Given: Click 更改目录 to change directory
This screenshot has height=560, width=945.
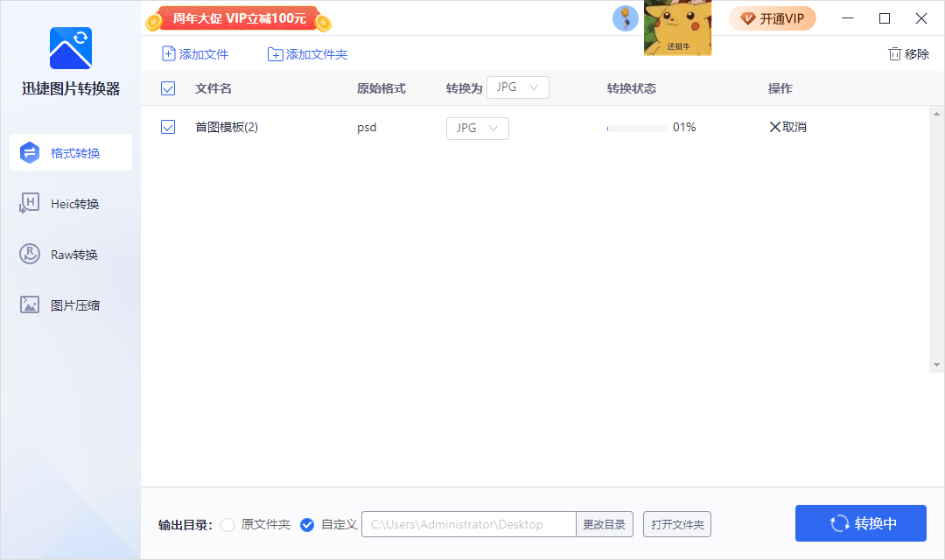Looking at the screenshot, I should point(605,524).
